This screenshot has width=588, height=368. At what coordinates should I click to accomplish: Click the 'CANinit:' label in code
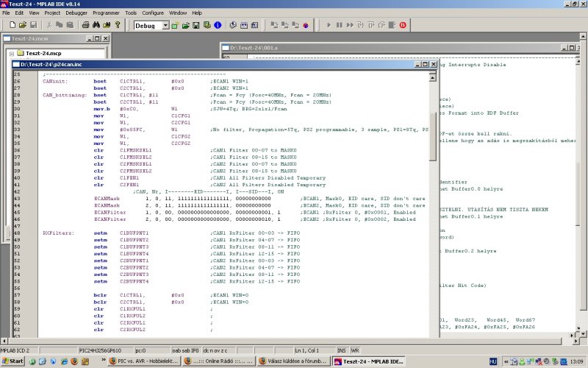tap(55, 81)
